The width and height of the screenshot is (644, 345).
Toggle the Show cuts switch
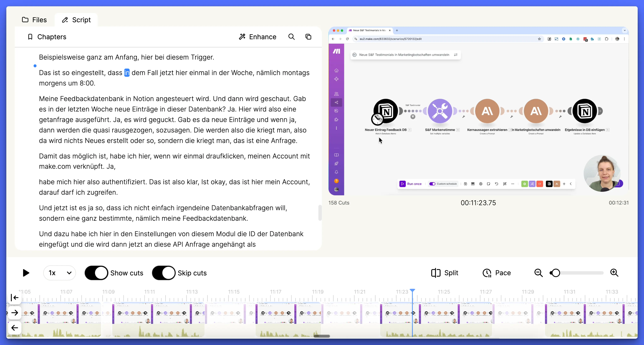(x=96, y=273)
